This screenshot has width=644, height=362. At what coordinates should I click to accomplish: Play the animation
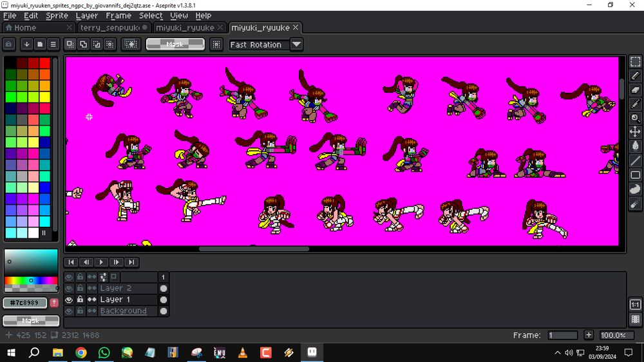[x=101, y=262]
